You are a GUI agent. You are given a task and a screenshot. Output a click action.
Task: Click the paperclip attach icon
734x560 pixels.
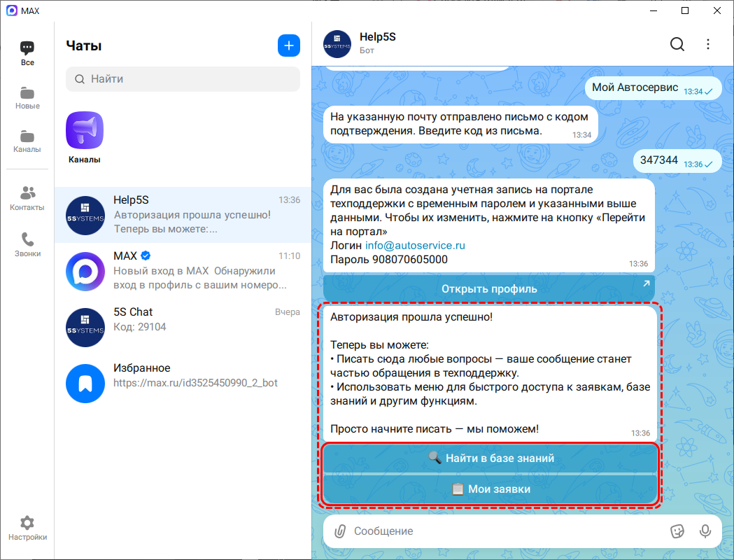(x=340, y=531)
